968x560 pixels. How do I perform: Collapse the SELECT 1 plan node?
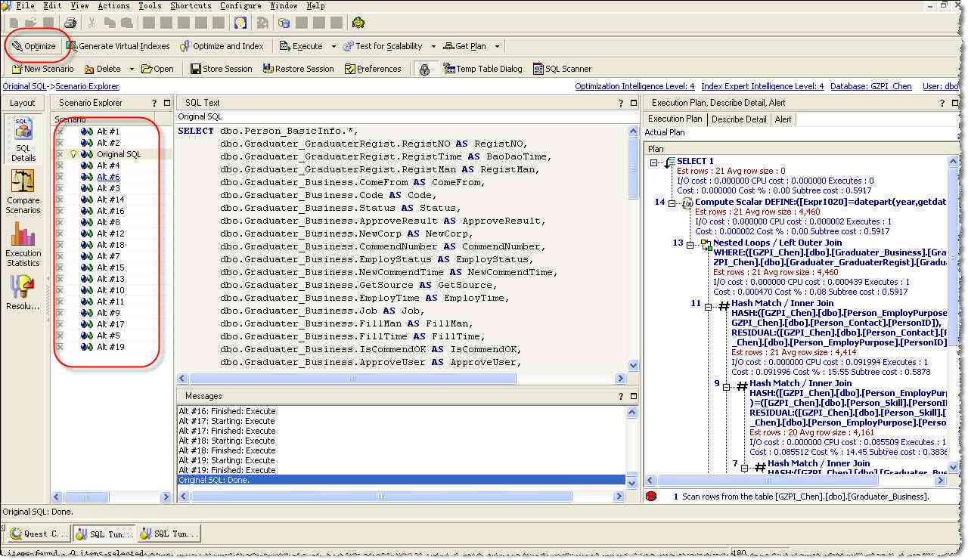point(653,162)
